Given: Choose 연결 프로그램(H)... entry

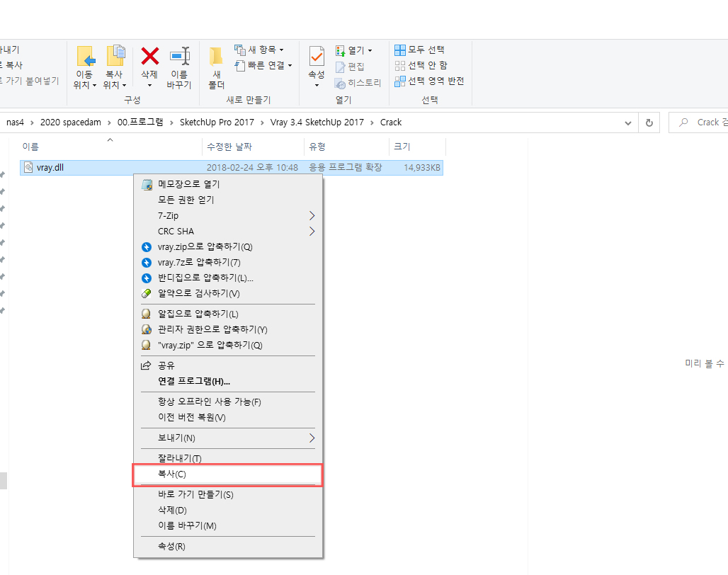Looking at the screenshot, I should pos(228,382).
